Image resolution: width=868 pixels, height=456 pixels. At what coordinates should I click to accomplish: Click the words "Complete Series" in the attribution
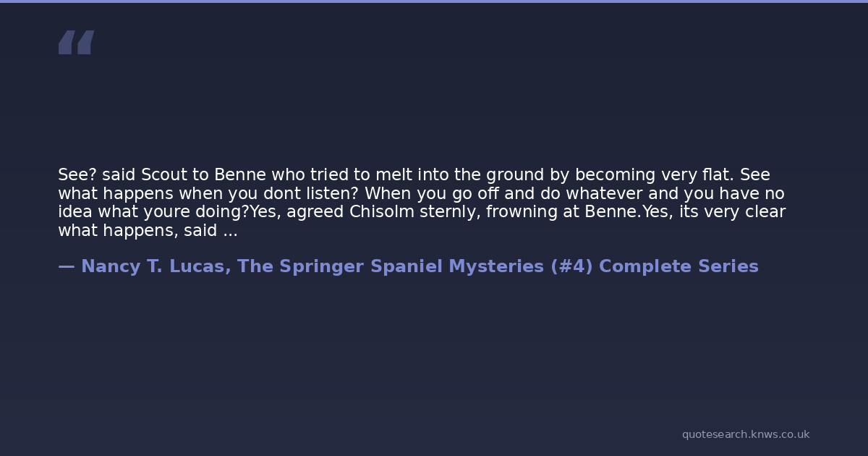[x=678, y=266]
